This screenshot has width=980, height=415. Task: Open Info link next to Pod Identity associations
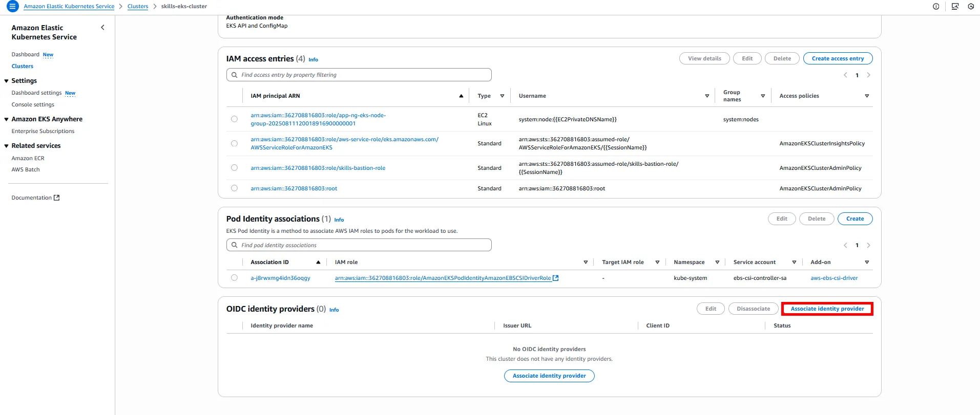[x=339, y=220]
